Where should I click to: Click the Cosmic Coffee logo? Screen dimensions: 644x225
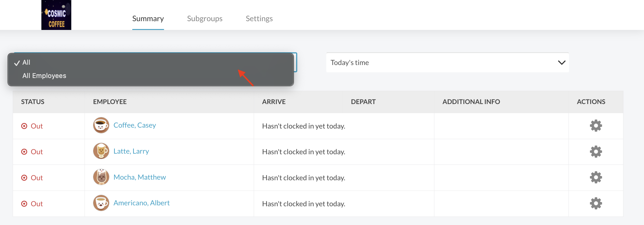click(56, 15)
